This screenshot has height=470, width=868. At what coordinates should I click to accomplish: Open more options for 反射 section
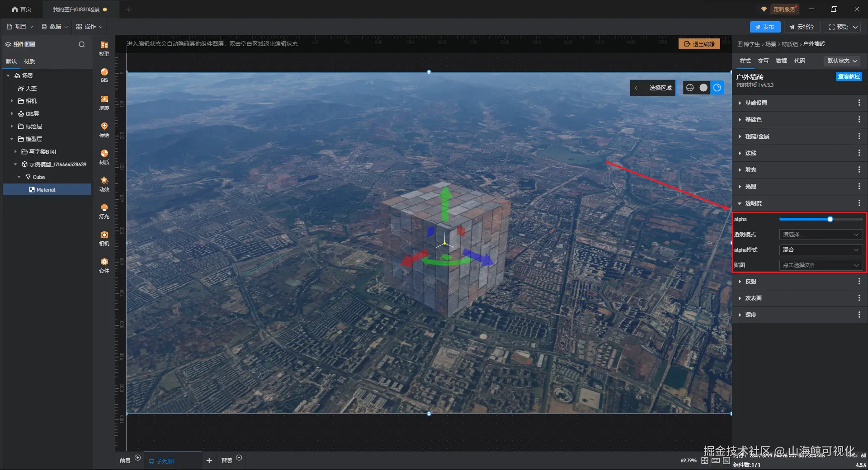[x=859, y=282]
